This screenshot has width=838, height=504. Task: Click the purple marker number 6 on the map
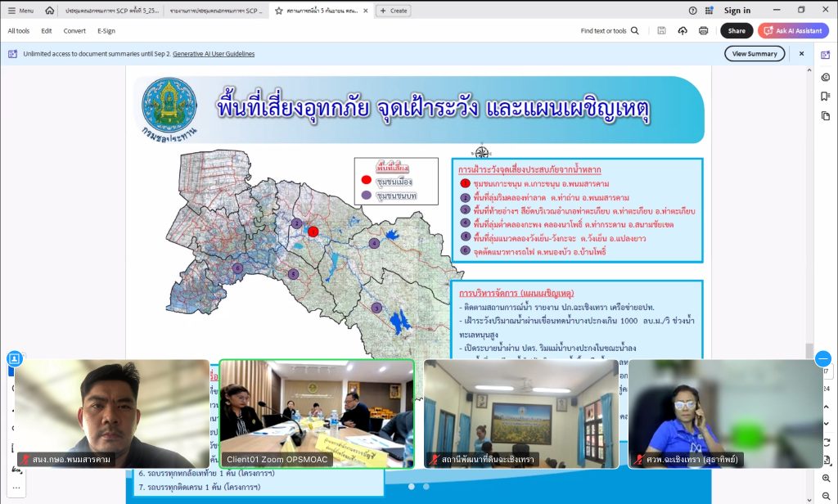point(238,268)
